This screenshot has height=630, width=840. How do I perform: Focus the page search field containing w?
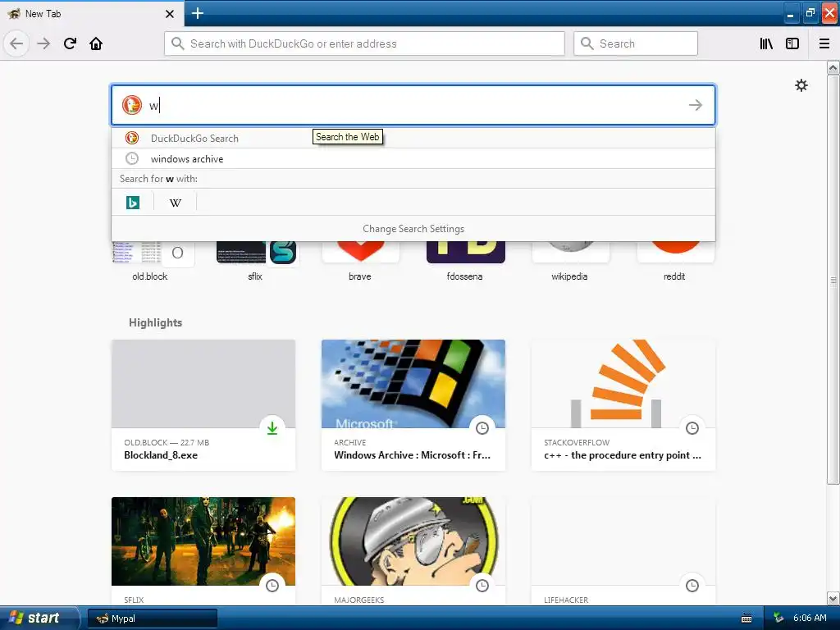click(x=413, y=105)
